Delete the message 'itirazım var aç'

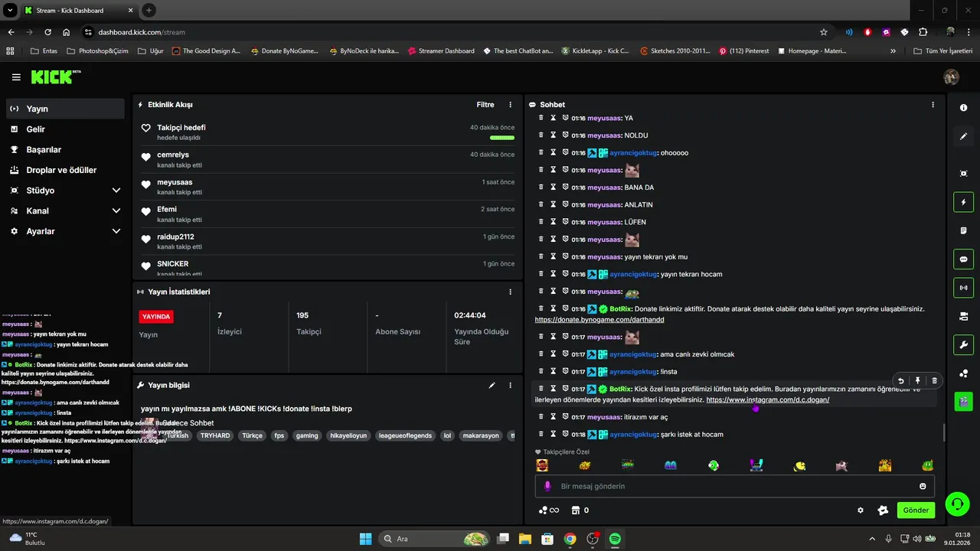pos(541,417)
